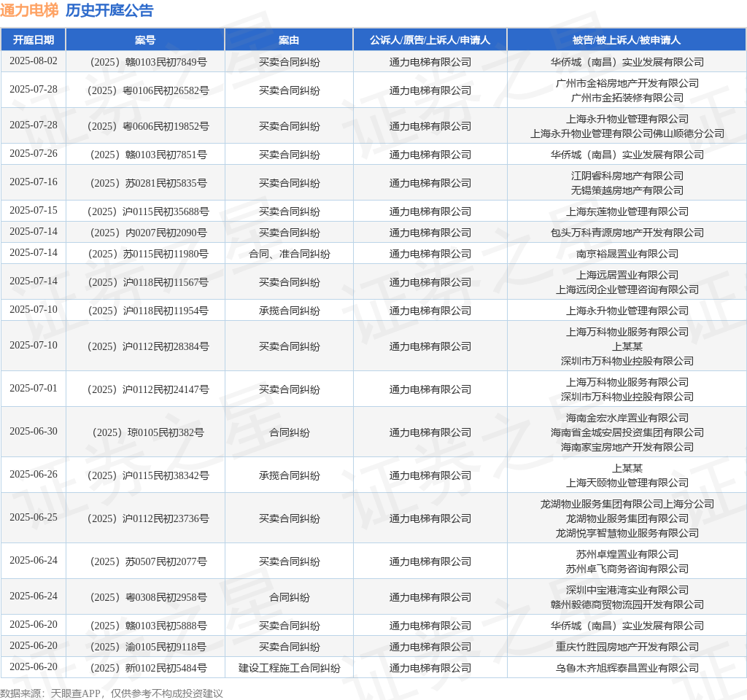Click defendant 苏州卓煌置业有限公司
This screenshot has width=747, height=700.
pyautogui.click(x=627, y=554)
